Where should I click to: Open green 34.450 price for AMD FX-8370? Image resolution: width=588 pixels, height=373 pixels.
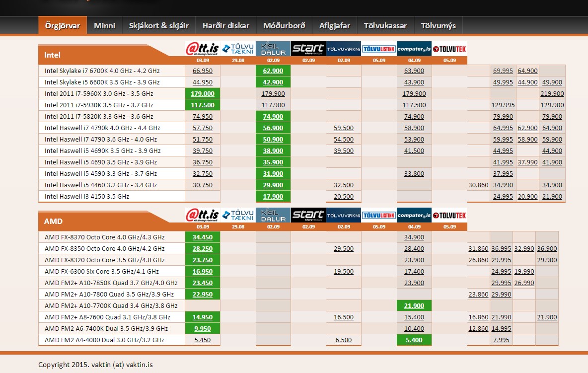point(203,237)
